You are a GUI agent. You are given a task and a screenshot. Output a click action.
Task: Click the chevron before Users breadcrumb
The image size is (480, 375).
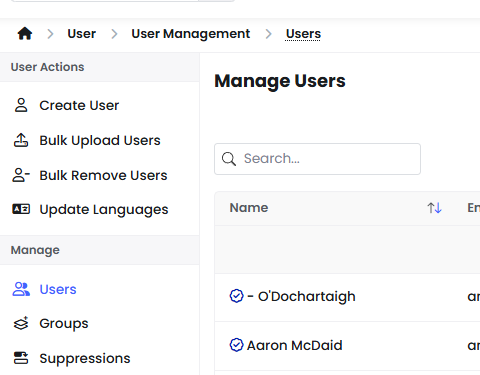pos(269,34)
